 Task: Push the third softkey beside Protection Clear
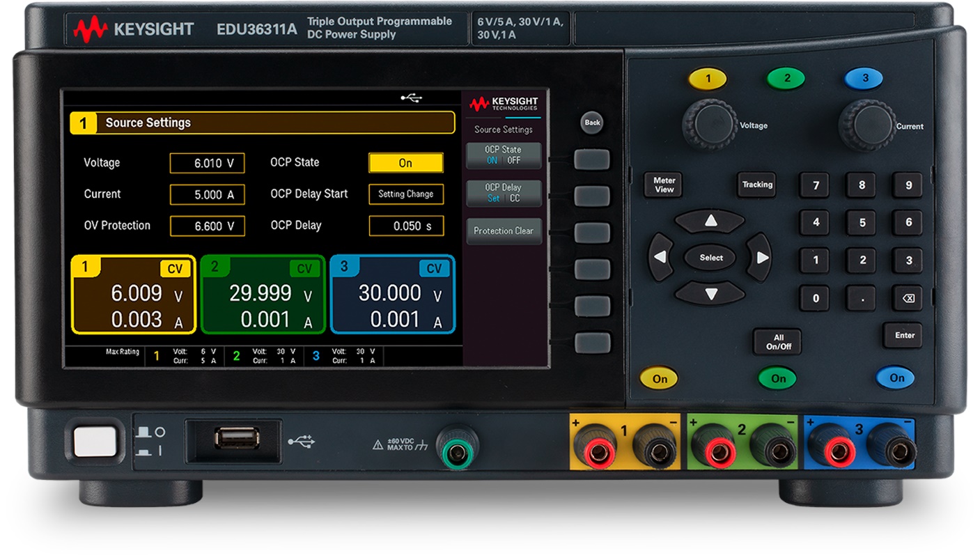[x=592, y=233]
